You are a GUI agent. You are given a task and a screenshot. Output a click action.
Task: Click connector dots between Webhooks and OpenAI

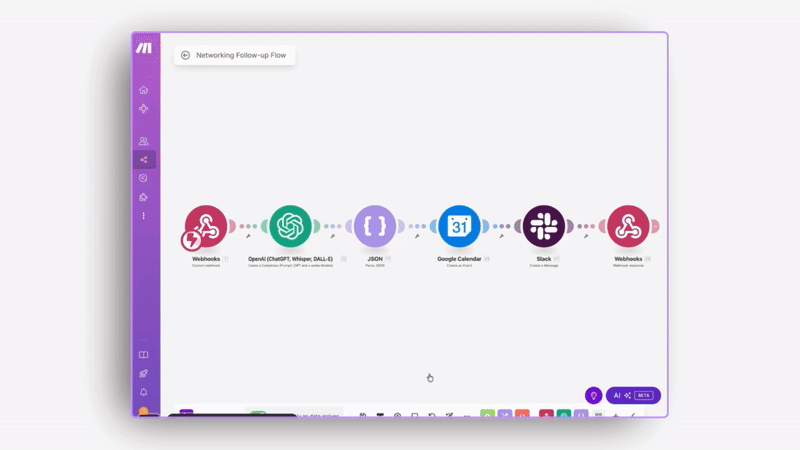[x=248, y=226]
